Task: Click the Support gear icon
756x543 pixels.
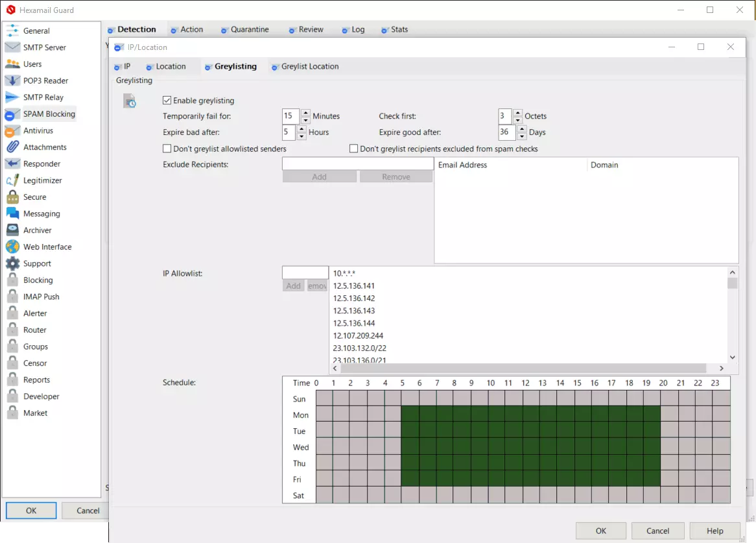Action: tap(12, 263)
